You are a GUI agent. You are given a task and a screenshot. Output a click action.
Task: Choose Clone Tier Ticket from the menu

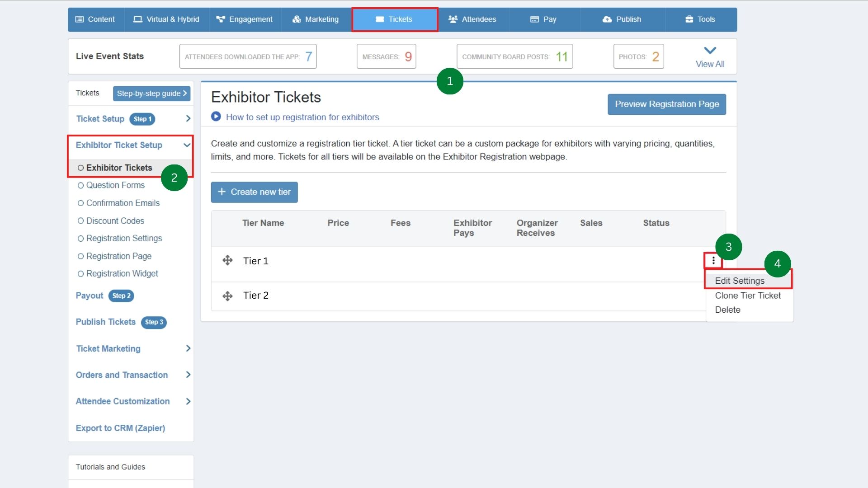[x=748, y=296]
